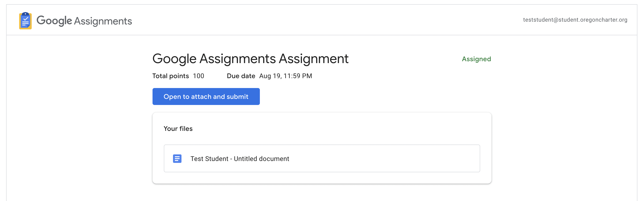Screen dimensions: 644x201
Task: Open the Test Student - Untitled document file
Action: pyautogui.click(x=240, y=158)
